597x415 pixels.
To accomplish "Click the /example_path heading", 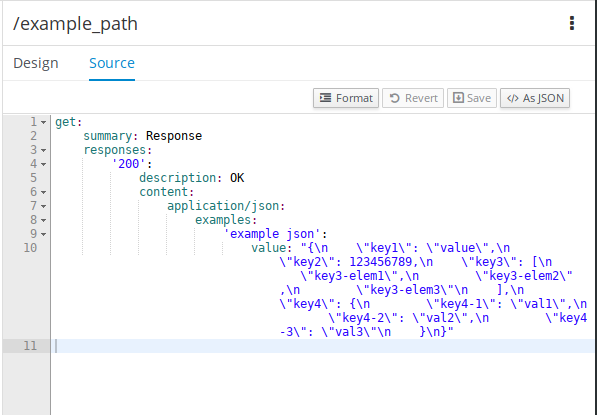I will click(75, 24).
